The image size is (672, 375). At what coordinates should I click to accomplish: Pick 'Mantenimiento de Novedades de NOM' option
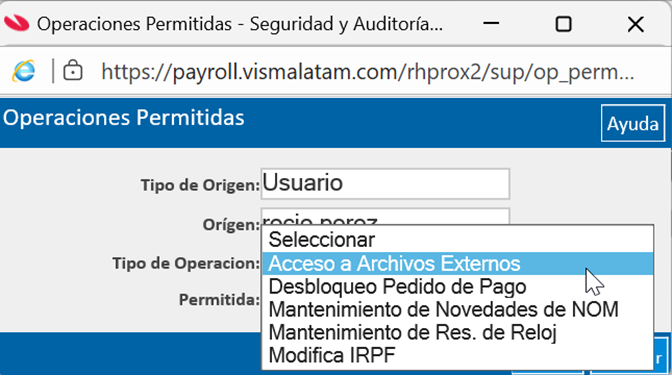click(458, 309)
